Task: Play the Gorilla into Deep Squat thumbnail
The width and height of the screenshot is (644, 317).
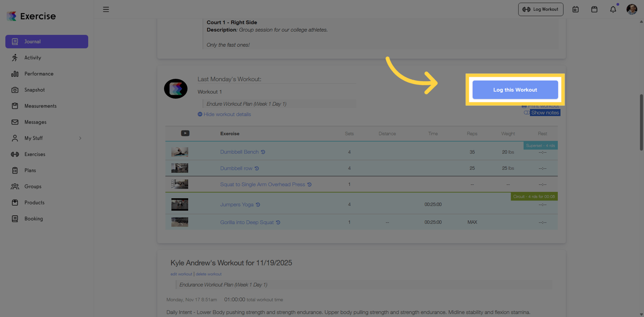Action: pos(180,222)
